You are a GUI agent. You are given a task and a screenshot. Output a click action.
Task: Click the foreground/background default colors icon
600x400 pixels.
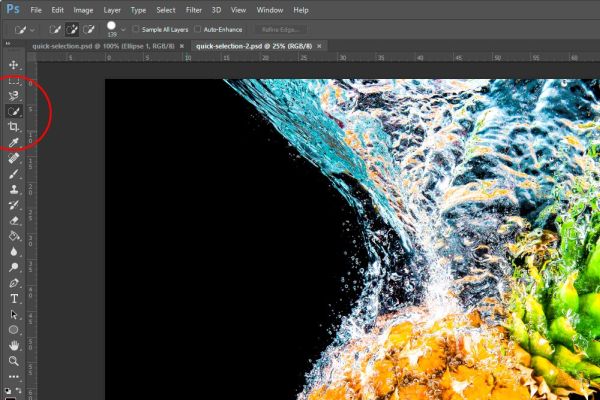[x=8, y=391]
